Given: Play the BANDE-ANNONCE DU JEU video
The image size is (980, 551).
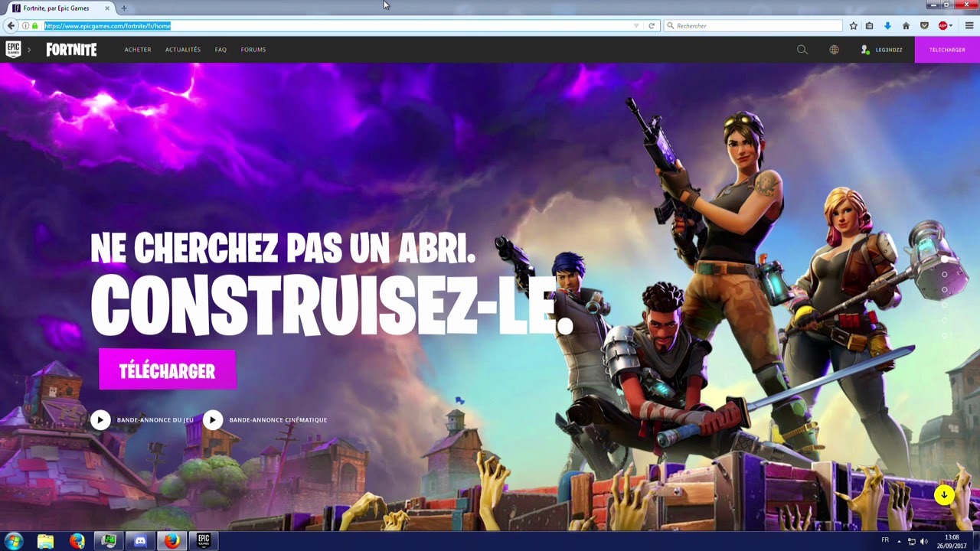Looking at the screenshot, I should pos(100,419).
